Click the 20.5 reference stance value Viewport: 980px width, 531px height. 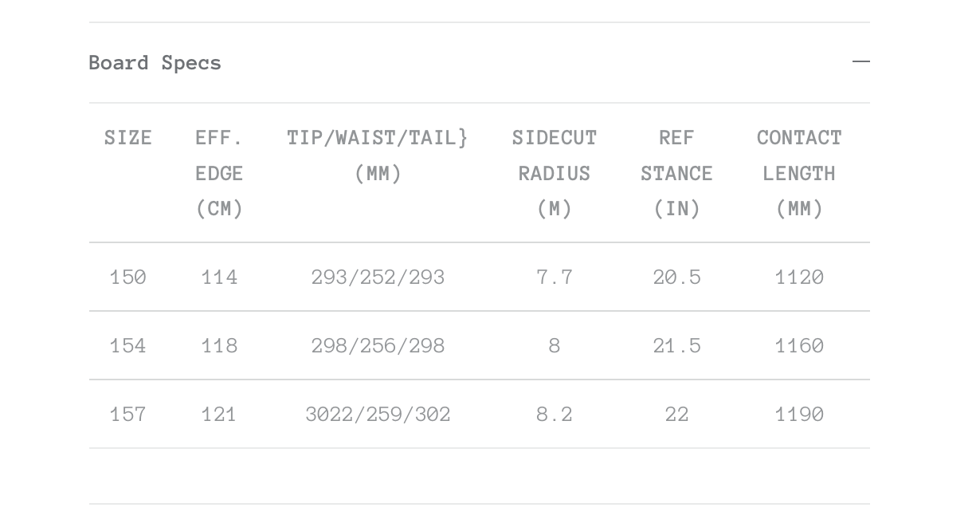tap(676, 277)
